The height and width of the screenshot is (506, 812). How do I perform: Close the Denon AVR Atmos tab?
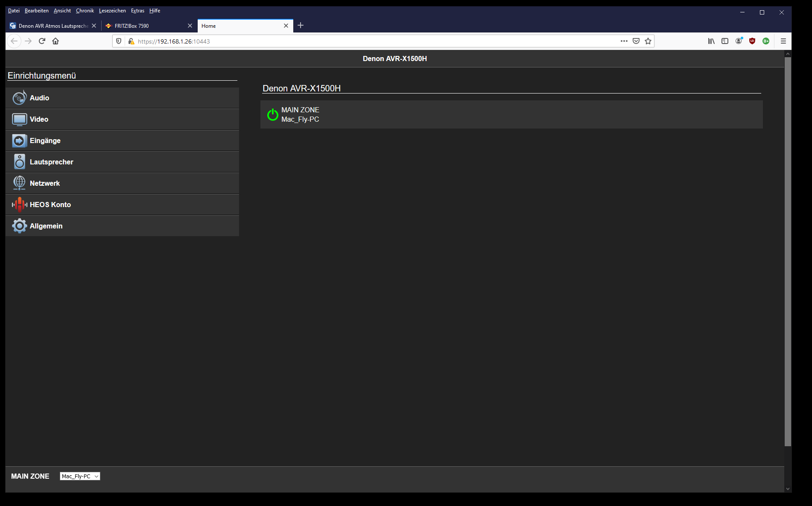pyautogui.click(x=94, y=26)
